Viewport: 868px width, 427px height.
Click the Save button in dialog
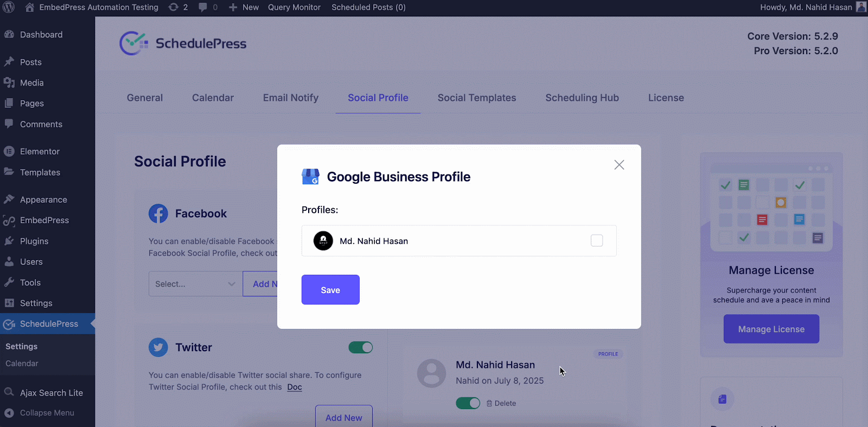coord(330,290)
